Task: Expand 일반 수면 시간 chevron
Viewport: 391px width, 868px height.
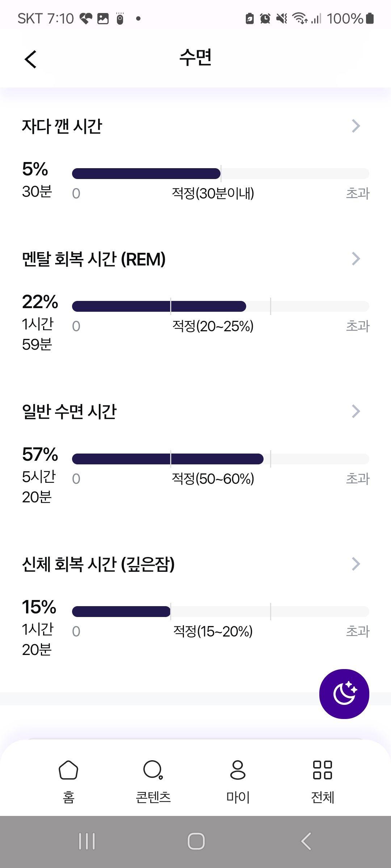Action: coord(356,411)
